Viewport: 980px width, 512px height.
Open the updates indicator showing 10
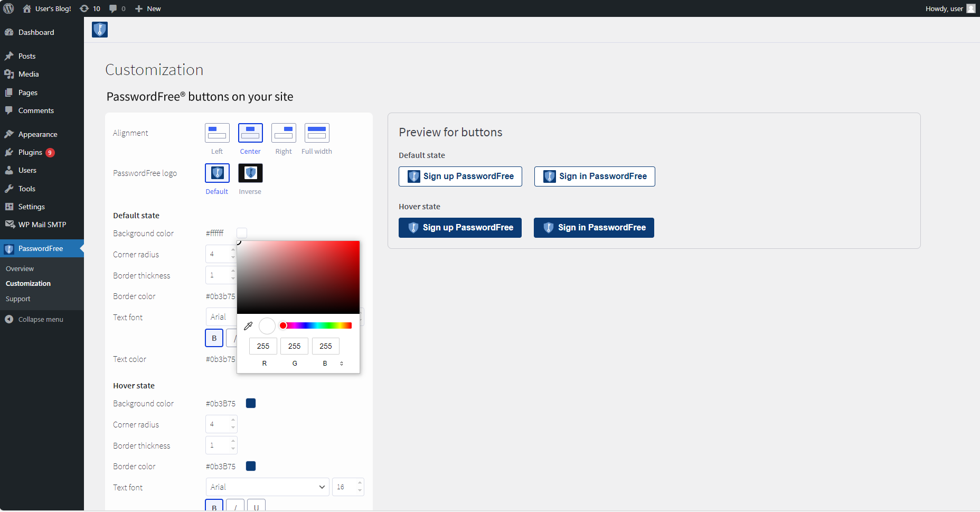90,8
